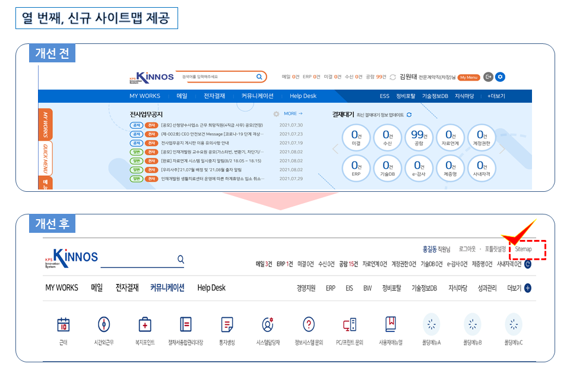Click the refresh icon next to 공람 99건

tap(392, 77)
